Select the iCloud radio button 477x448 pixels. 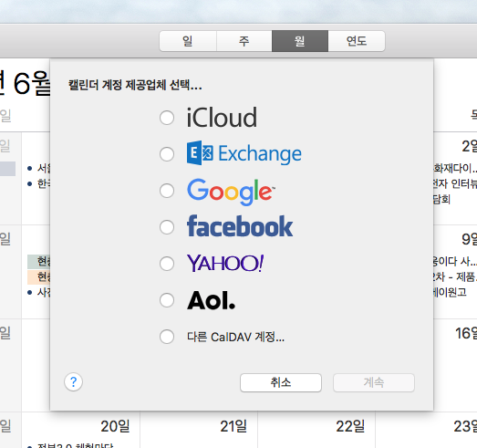tap(167, 118)
